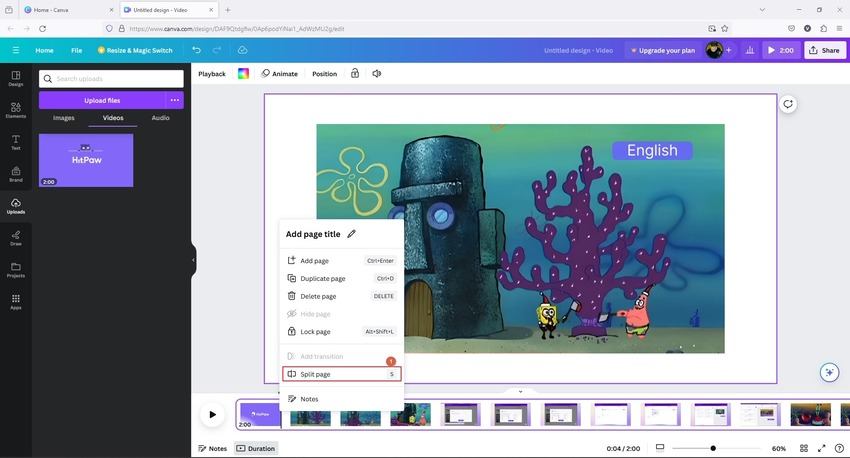
Task: Click the browser address bar URL
Action: tap(237, 29)
